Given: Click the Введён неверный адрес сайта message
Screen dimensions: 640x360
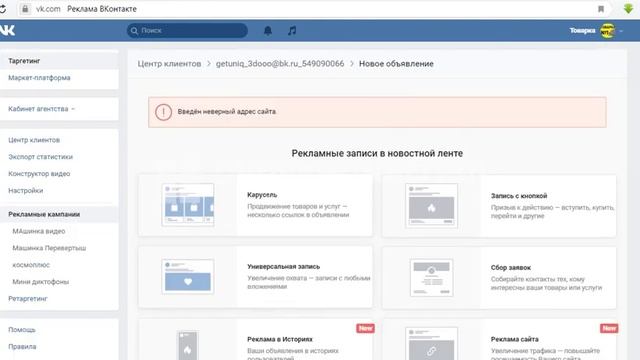Looking at the screenshot, I should coord(227,112).
